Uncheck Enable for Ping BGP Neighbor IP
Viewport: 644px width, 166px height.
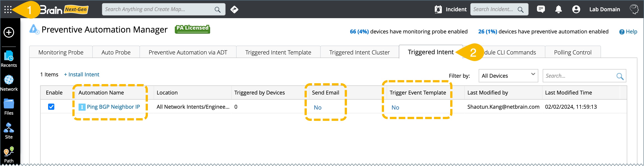point(51,107)
